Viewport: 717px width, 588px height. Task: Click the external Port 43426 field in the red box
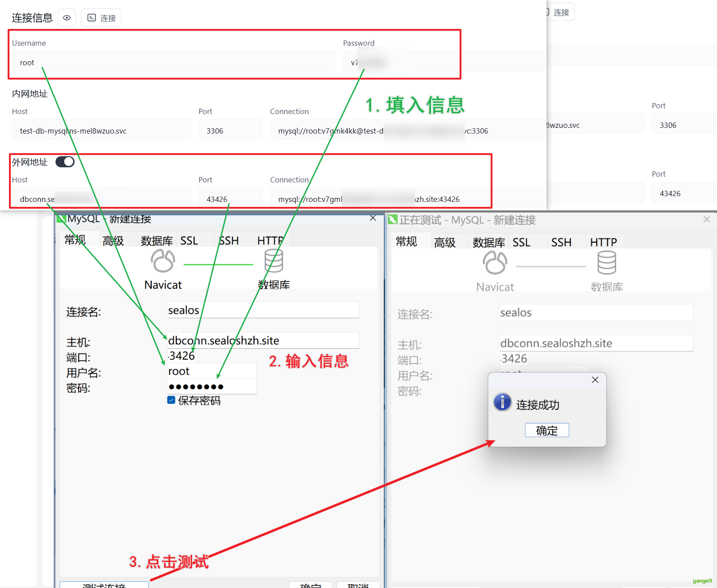click(x=230, y=198)
